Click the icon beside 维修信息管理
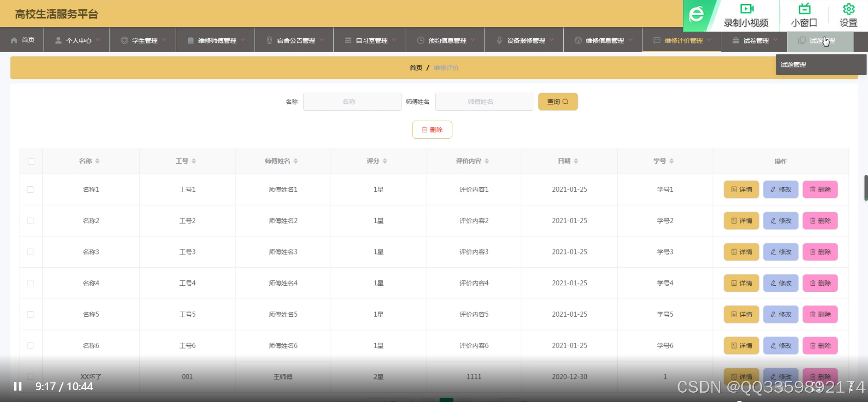868x402 pixels. (x=578, y=40)
